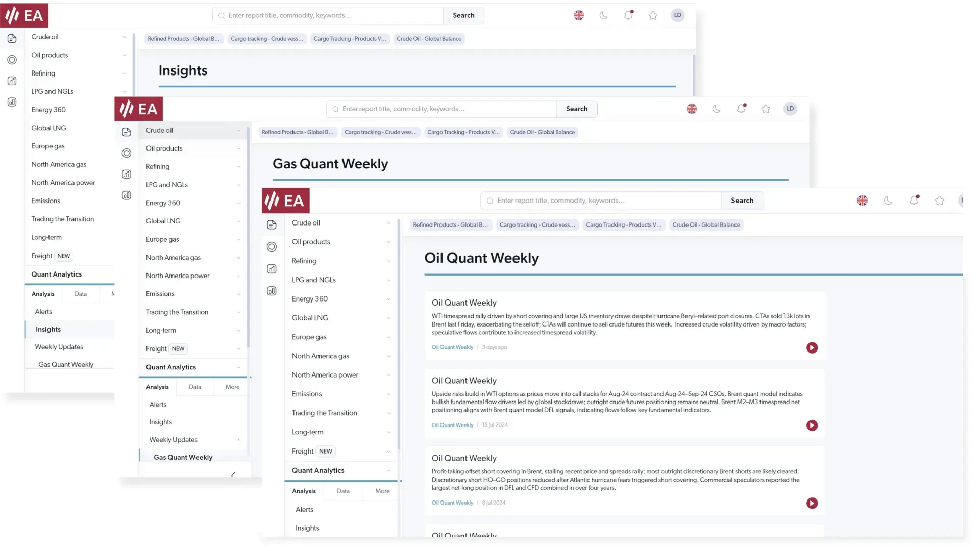Toggle dark mode in the Insights window

click(604, 15)
